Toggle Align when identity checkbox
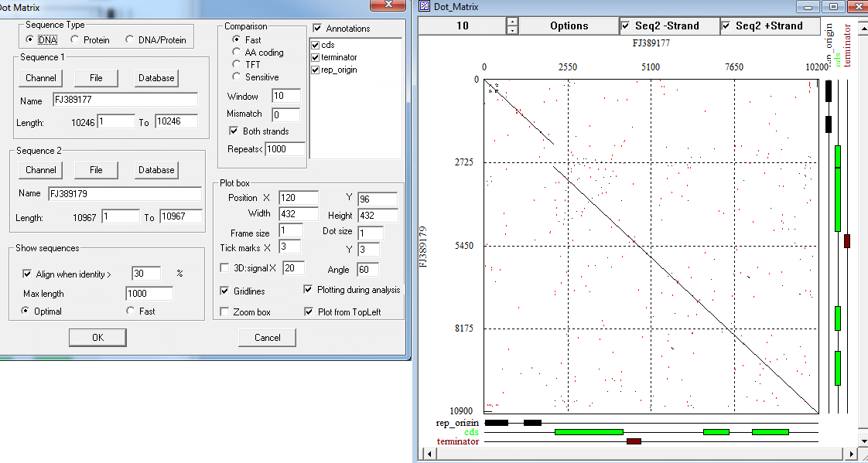The height and width of the screenshot is (463, 868). coord(26,274)
